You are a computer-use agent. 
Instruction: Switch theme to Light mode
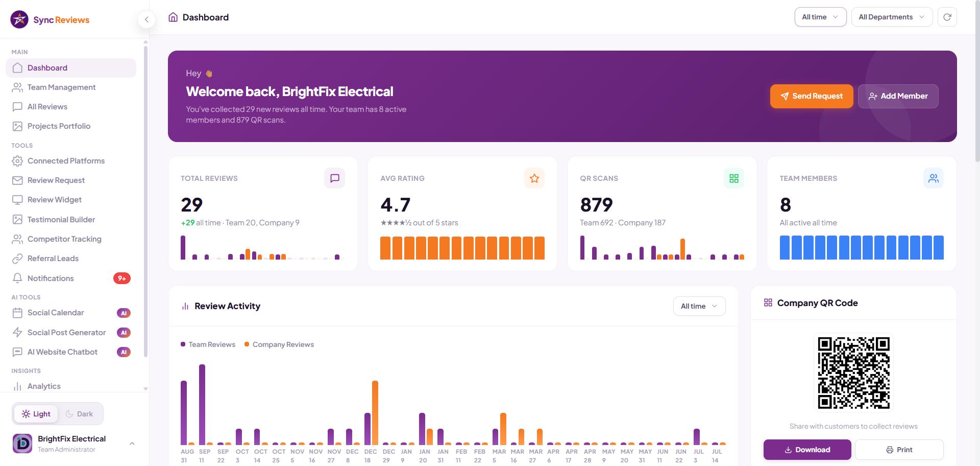(36, 414)
